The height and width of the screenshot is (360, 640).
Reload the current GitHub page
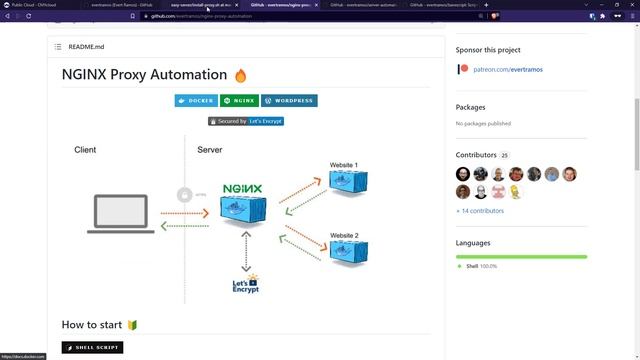coord(29,16)
